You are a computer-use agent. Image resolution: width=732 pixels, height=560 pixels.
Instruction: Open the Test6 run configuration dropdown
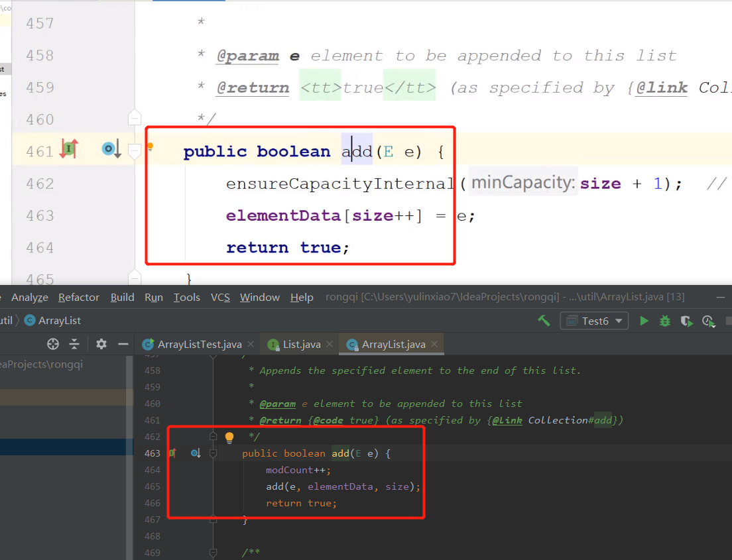point(594,321)
